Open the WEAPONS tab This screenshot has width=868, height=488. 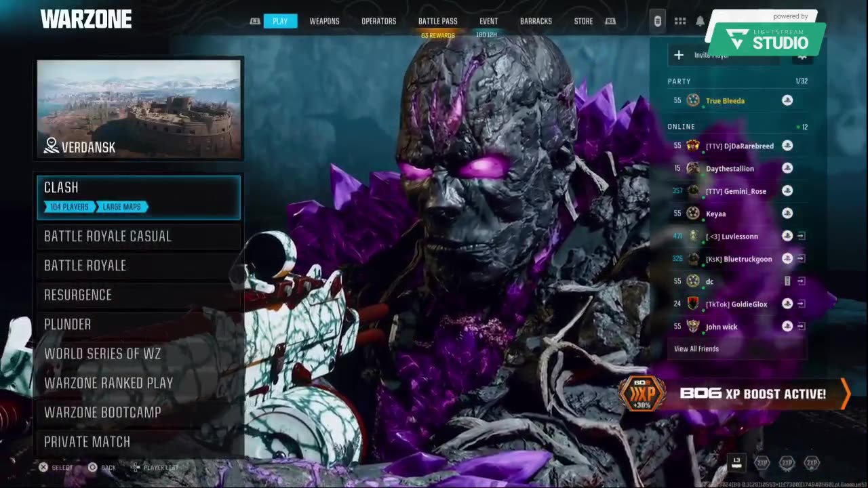pos(324,21)
